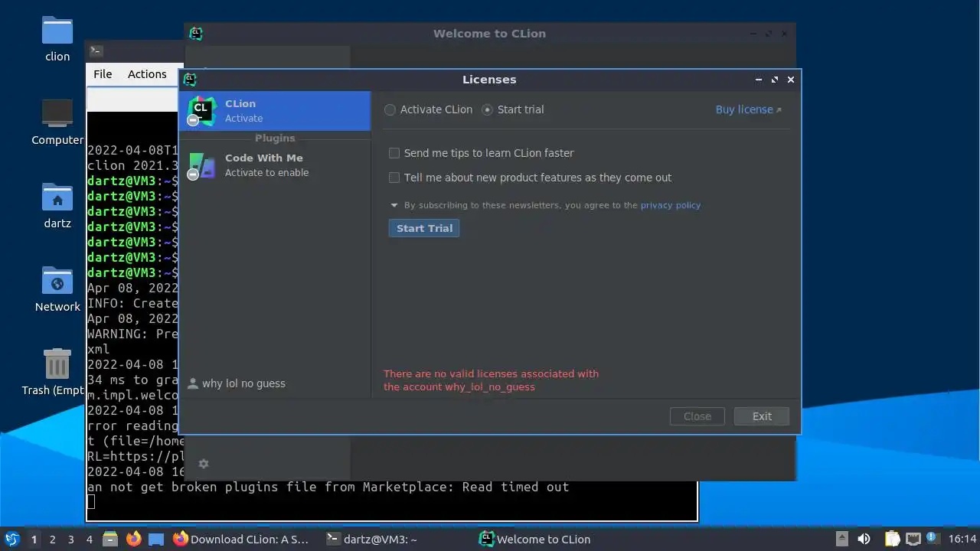The height and width of the screenshot is (551, 980).
Task: Select the CLion product entry in Licenses
Action: pyautogui.click(x=275, y=111)
